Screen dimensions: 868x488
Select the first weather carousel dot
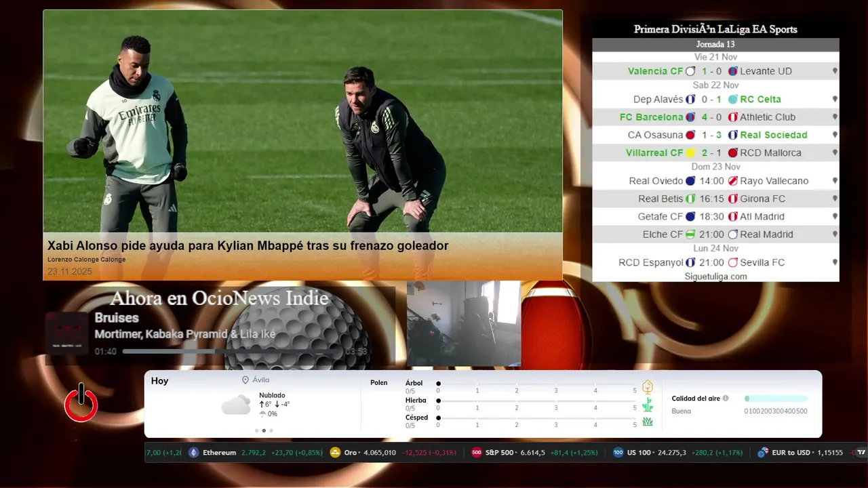point(256,430)
